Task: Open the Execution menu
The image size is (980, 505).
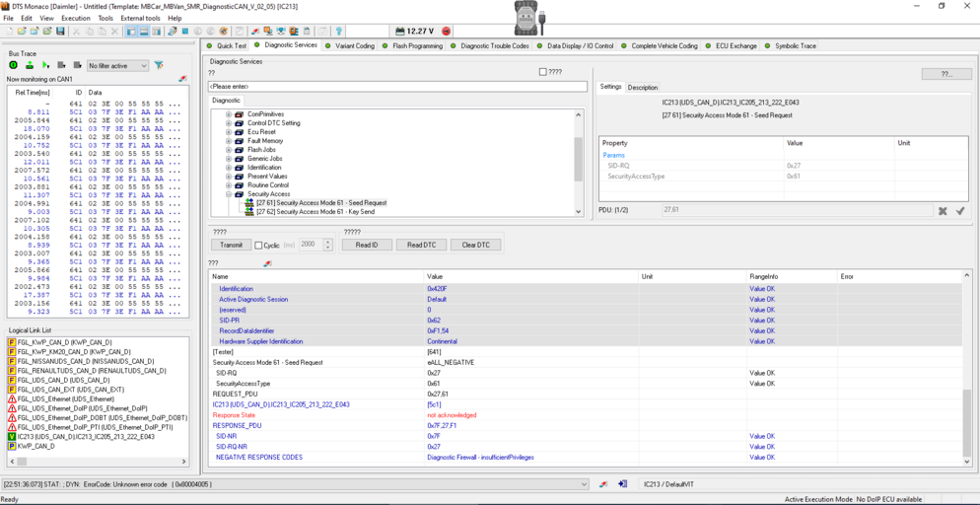Action: click(76, 18)
